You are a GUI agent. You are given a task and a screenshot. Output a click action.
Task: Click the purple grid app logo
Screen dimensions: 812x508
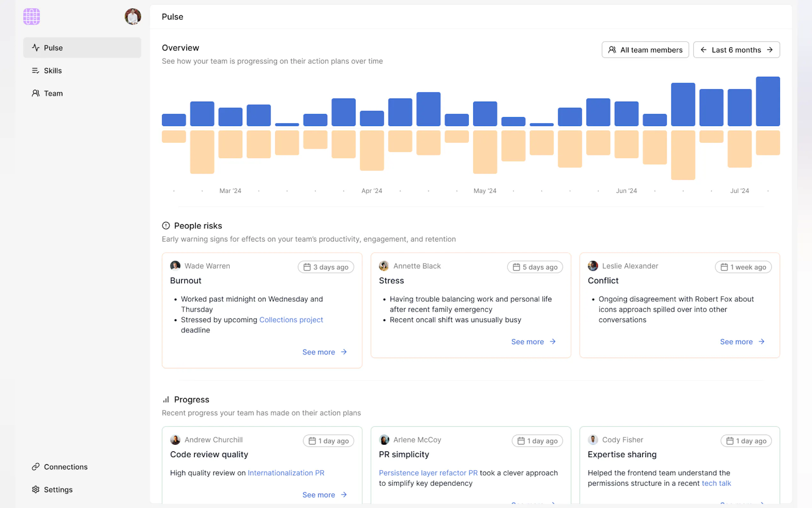[x=32, y=16]
